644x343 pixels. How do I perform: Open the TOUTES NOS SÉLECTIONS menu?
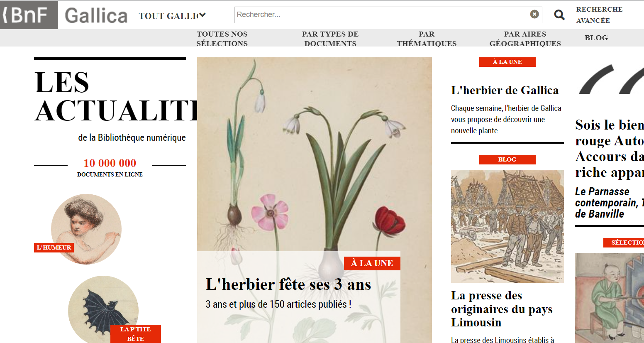[x=222, y=39]
